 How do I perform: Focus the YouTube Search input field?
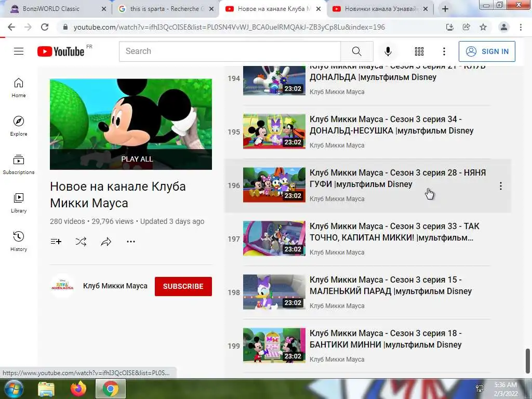230,51
